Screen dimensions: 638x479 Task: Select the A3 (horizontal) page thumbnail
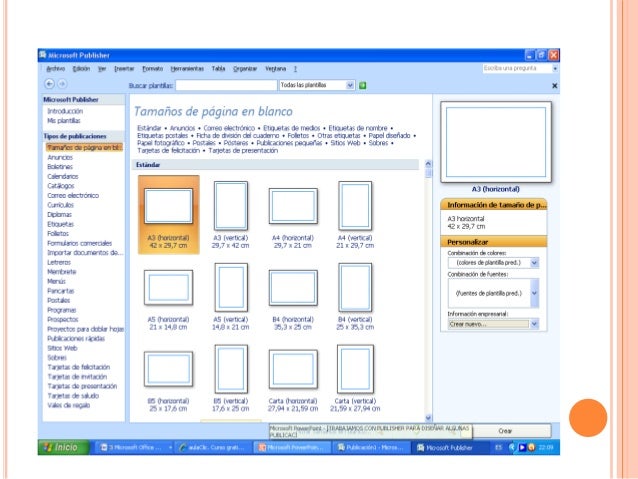pyautogui.click(x=168, y=206)
